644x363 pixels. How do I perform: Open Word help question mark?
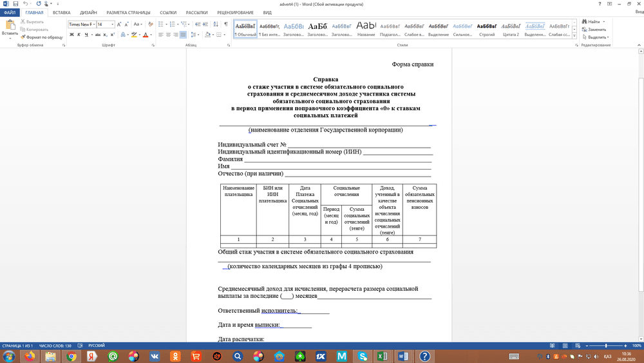pos(600,4)
